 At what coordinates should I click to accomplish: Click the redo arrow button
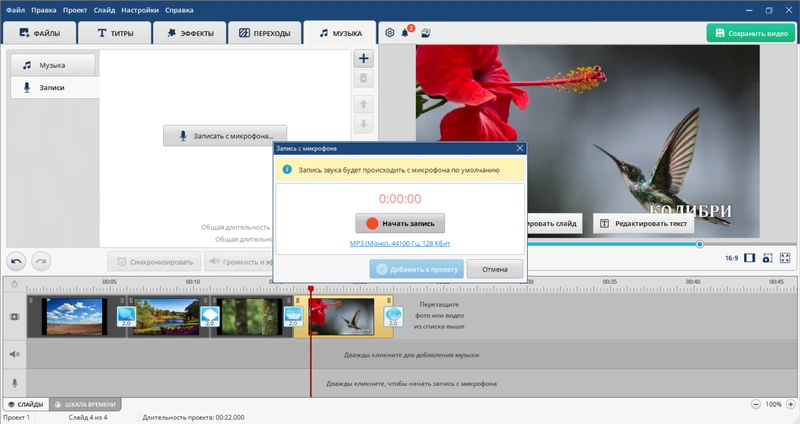(40, 260)
